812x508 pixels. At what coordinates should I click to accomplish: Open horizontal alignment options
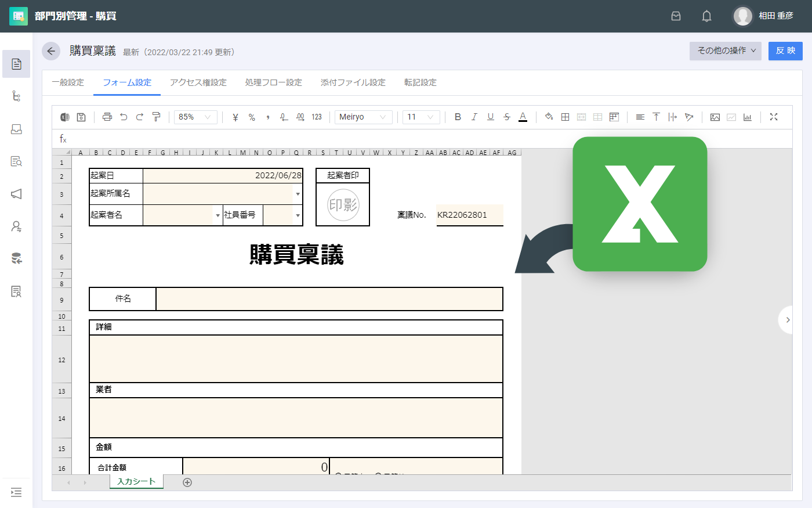[640, 117]
